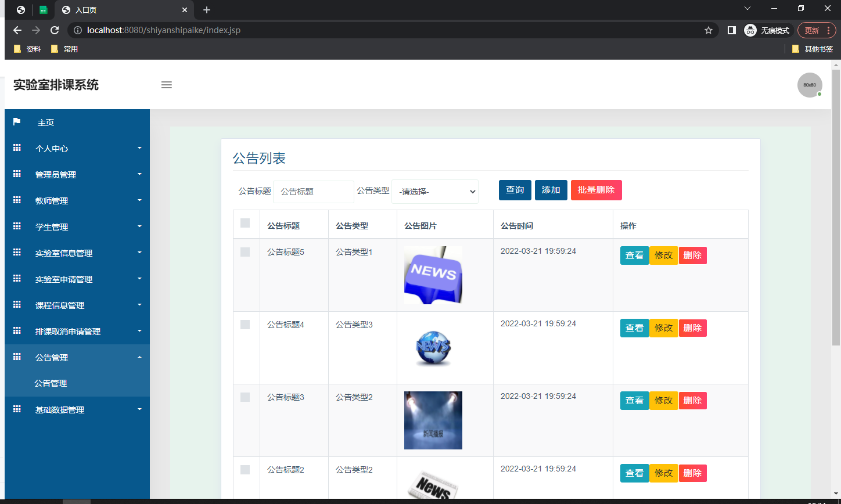Open 排课取消申请管理 in sidebar
Image resolution: width=841 pixels, height=504 pixels.
click(77, 332)
